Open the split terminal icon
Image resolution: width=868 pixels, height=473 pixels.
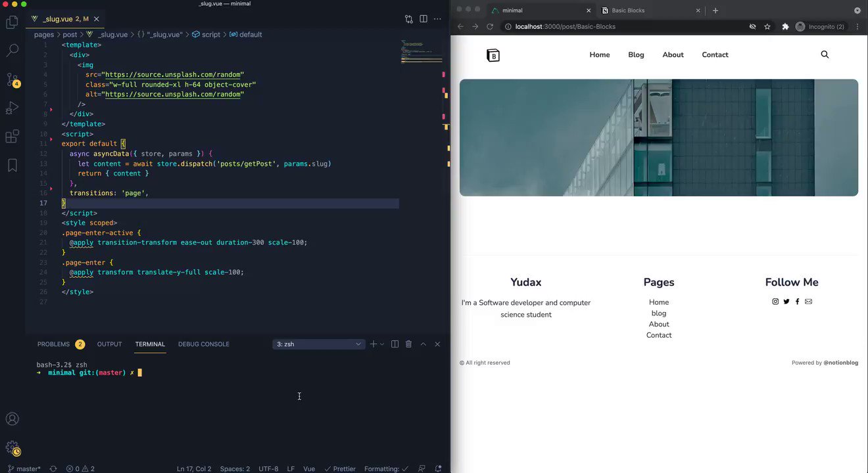(395, 344)
